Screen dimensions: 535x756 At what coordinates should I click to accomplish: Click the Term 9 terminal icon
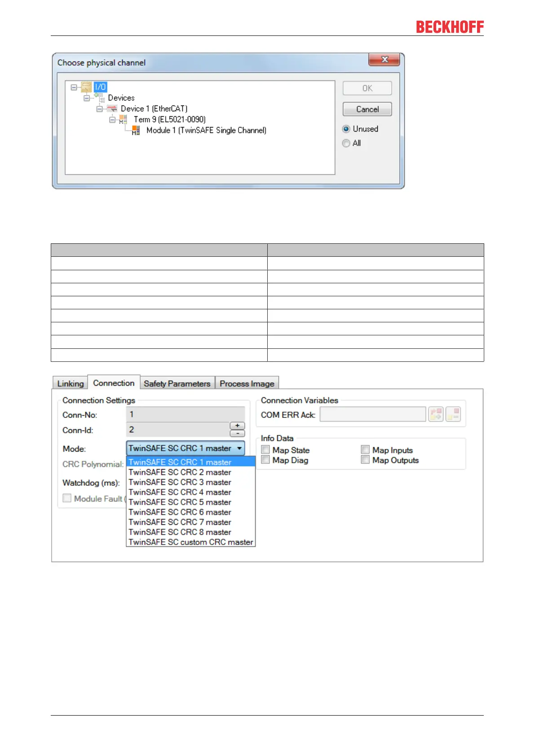[122, 119]
